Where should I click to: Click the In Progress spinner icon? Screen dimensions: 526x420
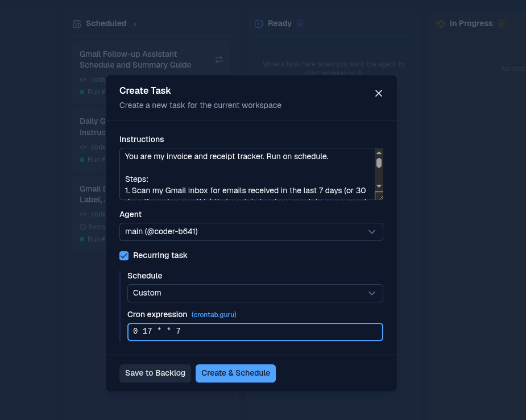click(x=441, y=24)
